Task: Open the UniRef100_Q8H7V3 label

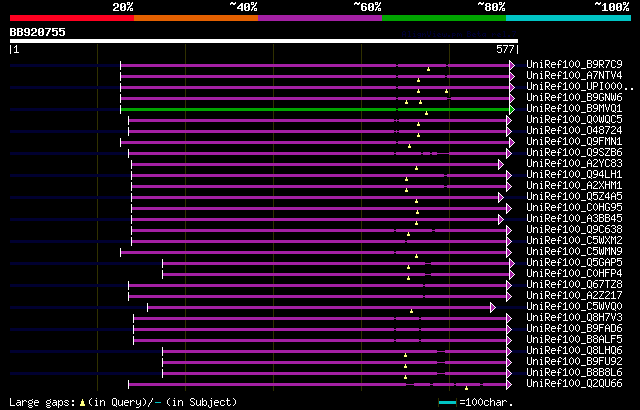Action: pyautogui.click(x=574, y=318)
